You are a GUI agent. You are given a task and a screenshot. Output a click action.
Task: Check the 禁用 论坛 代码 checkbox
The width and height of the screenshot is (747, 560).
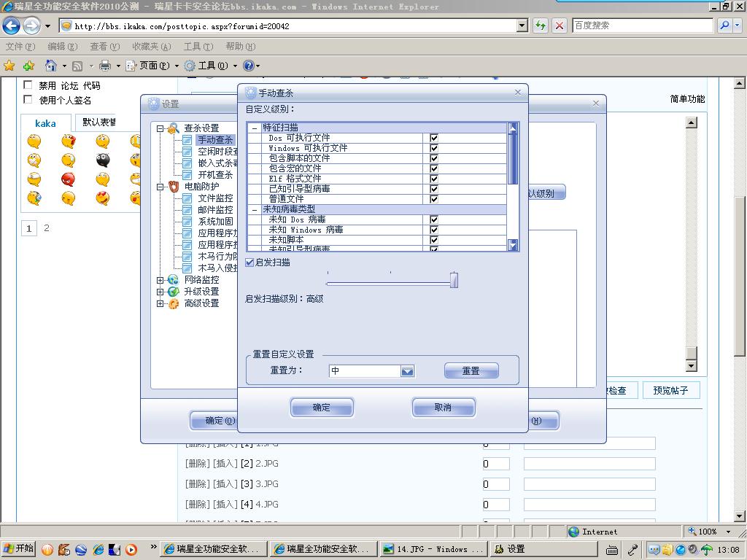pos(28,85)
